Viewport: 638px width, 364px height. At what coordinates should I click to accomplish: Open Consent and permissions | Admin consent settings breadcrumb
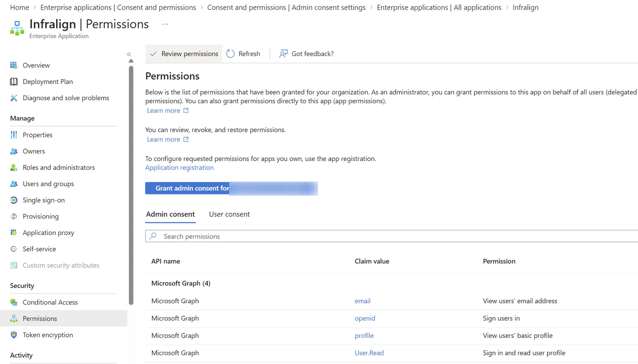(x=286, y=7)
